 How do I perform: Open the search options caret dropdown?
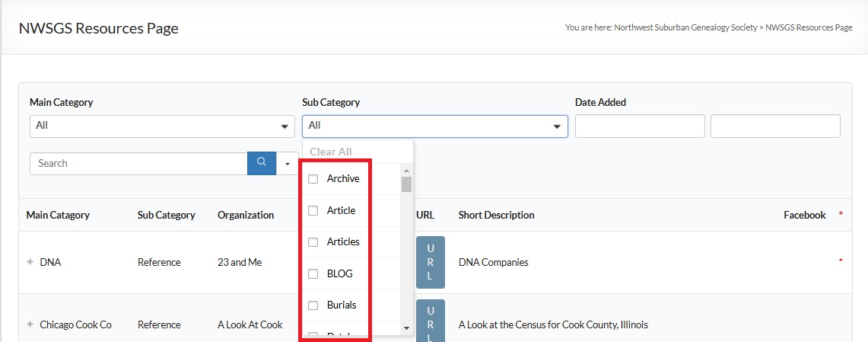click(288, 163)
